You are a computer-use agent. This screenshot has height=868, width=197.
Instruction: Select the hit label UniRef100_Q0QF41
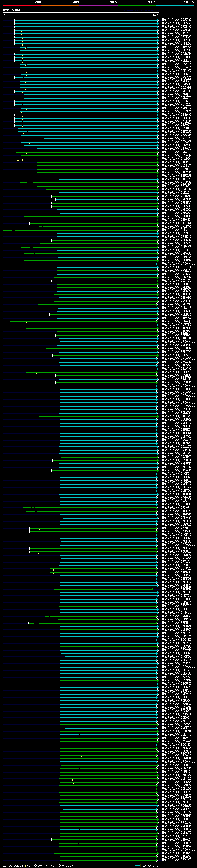click(177, 809)
